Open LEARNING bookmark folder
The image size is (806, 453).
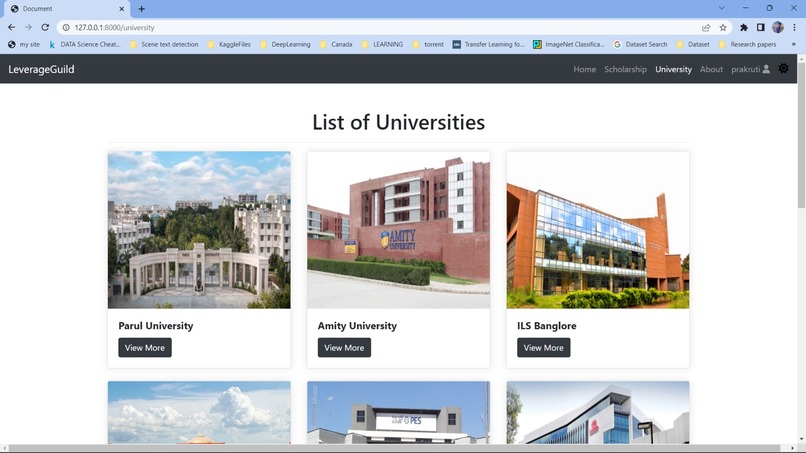[x=382, y=44]
